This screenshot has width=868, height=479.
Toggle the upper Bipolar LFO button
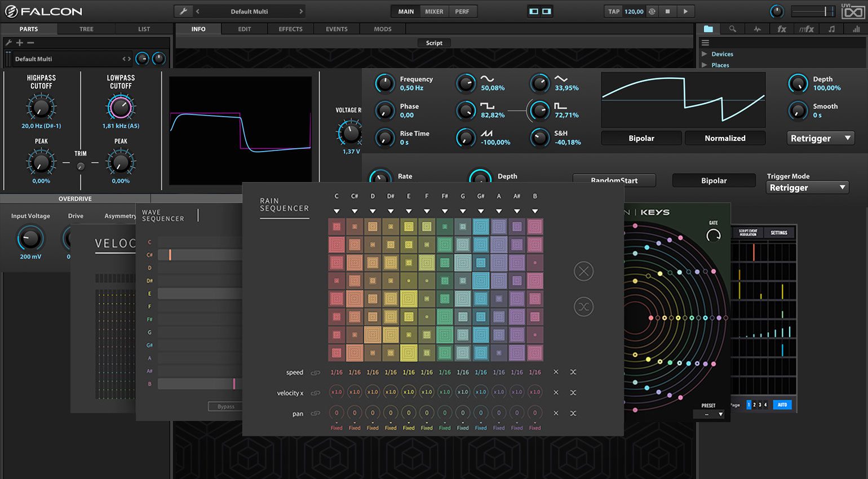[641, 138]
